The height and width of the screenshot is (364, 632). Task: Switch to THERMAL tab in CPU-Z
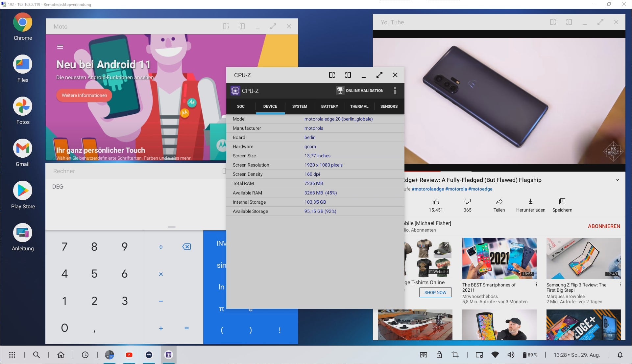tap(359, 106)
